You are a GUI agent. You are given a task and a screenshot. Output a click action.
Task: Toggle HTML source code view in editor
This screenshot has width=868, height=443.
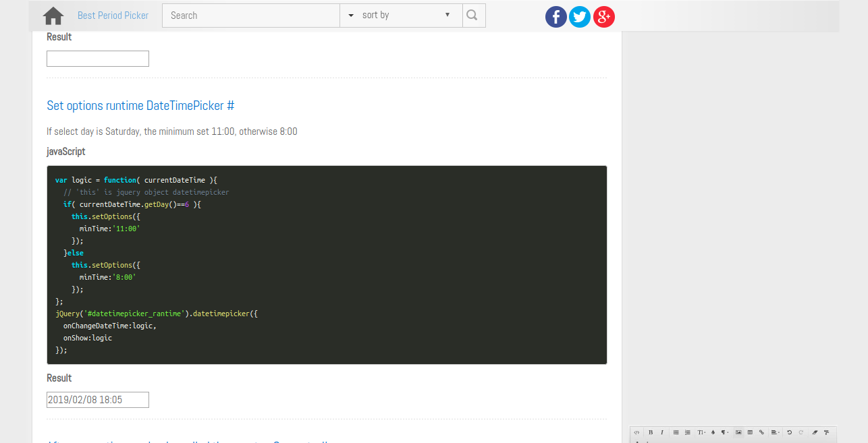636,432
